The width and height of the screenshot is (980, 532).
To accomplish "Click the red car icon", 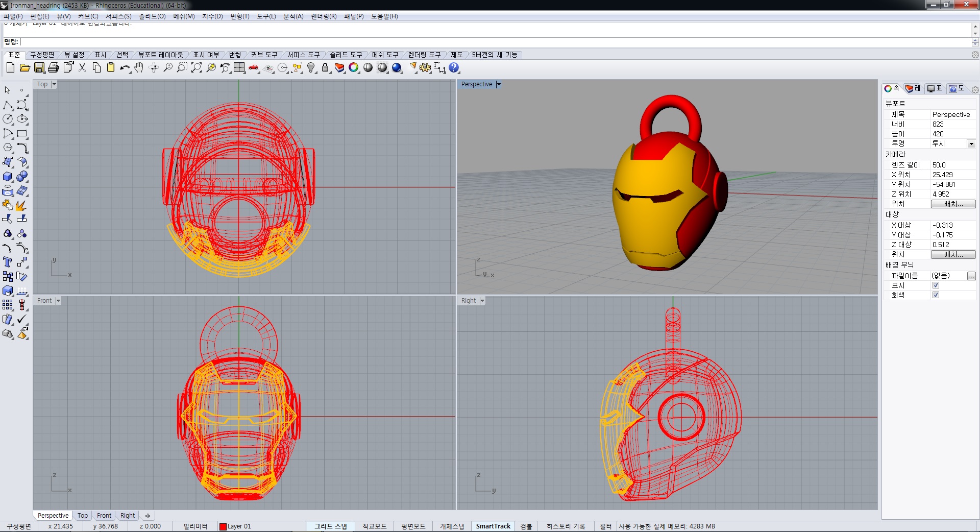I will click(254, 68).
